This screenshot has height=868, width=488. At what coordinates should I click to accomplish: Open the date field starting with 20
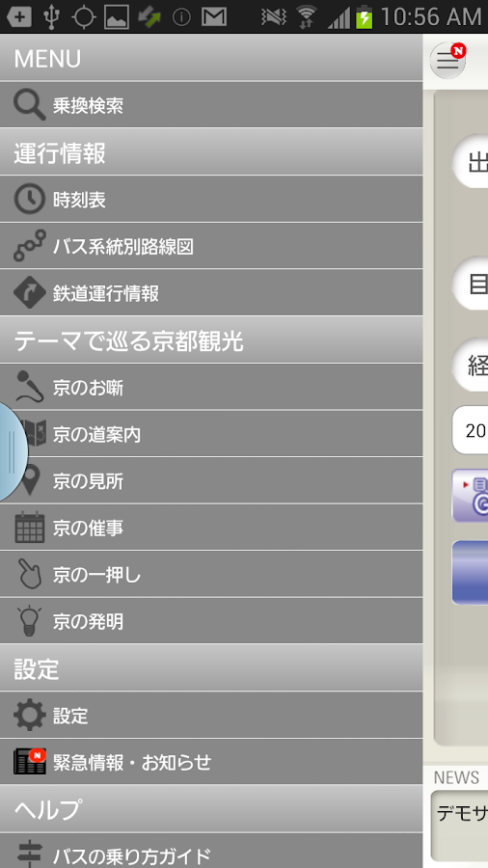[x=471, y=429]
